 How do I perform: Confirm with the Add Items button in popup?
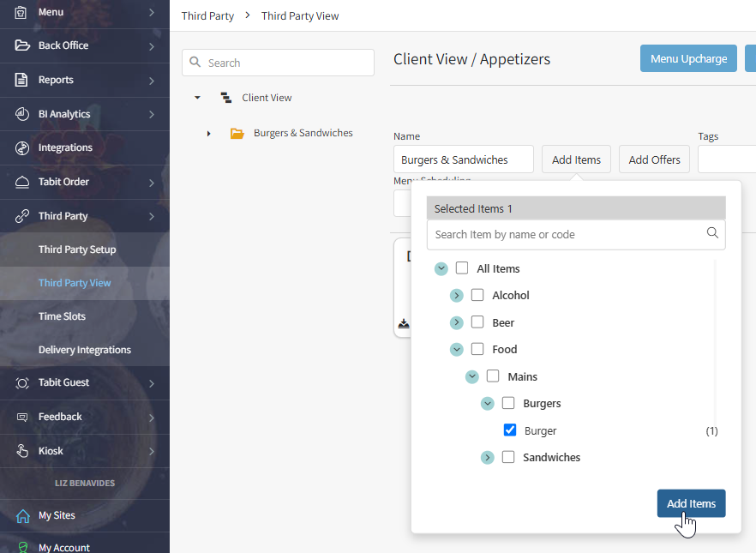pyautogui.click(x=691, y=503)
